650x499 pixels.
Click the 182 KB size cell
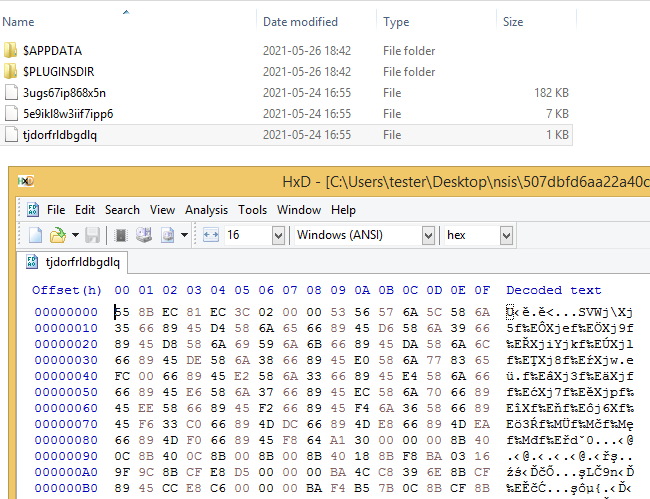[551, 93]
